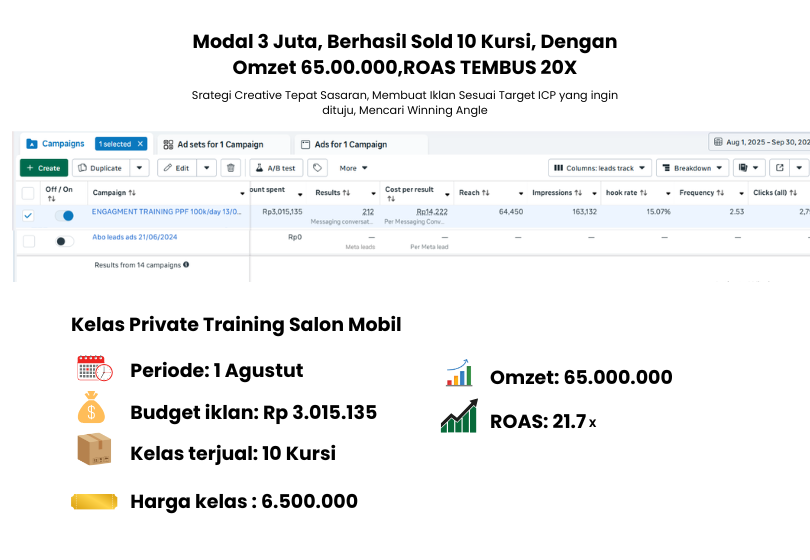Screen dimensions: 810x560
Task: Click the tag/label icon in the toolbar
Action: pos(317,168)
